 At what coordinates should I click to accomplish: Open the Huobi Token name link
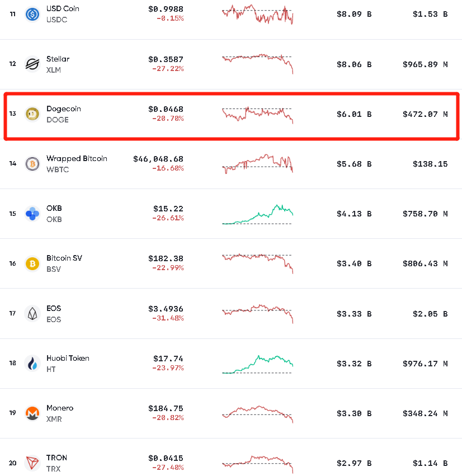click(68, 358)
